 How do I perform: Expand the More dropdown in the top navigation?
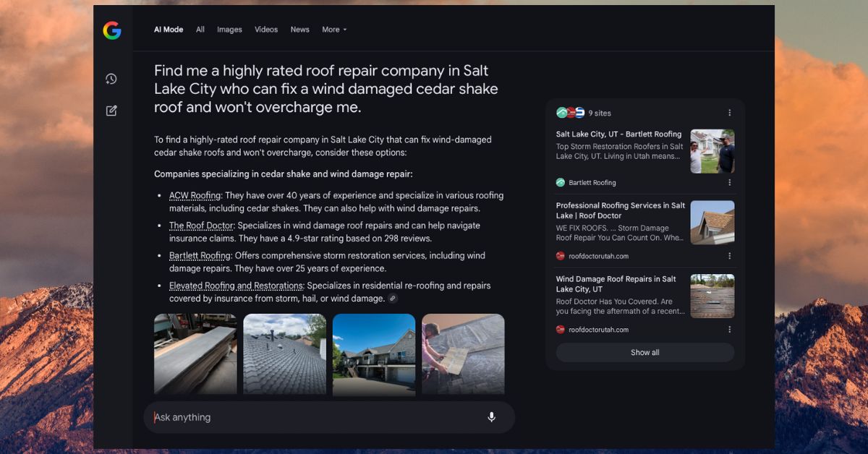click(x=334, y=30)
